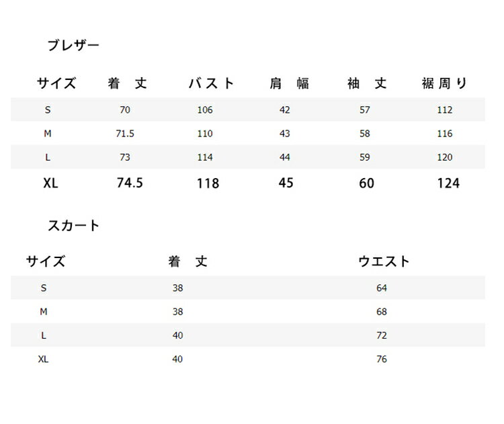Click the blazer M length 71.5
Viewport: 504px width, 424px height.
(x=125, y=134)
